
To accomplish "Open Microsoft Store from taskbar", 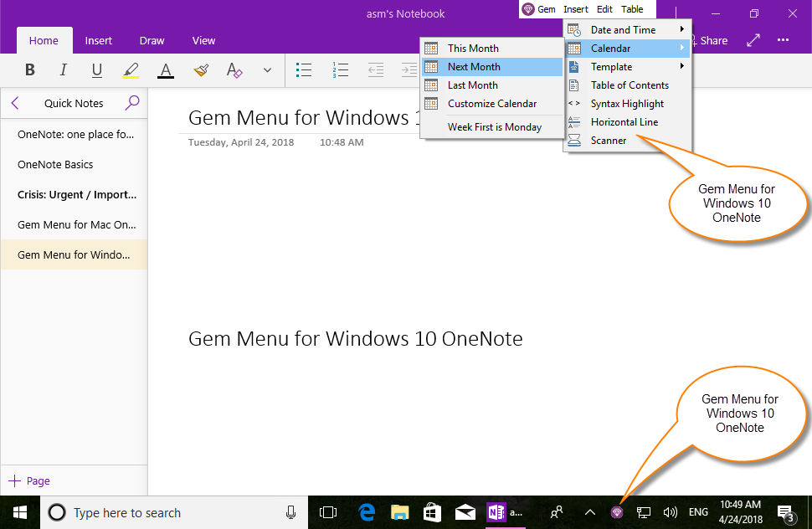I will (x=432, y=512).
